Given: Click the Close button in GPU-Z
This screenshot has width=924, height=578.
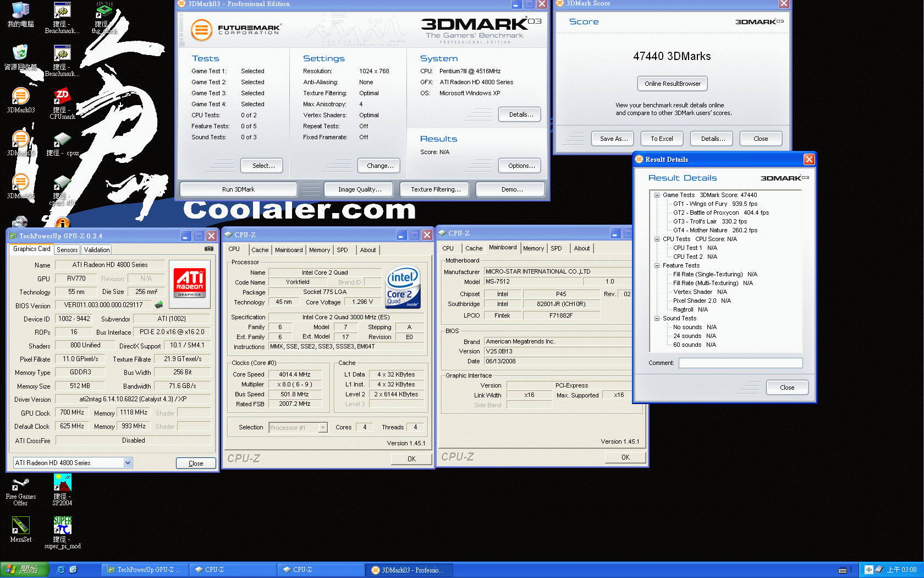Looking at the screenshot, I should click(x=196, y=464).
